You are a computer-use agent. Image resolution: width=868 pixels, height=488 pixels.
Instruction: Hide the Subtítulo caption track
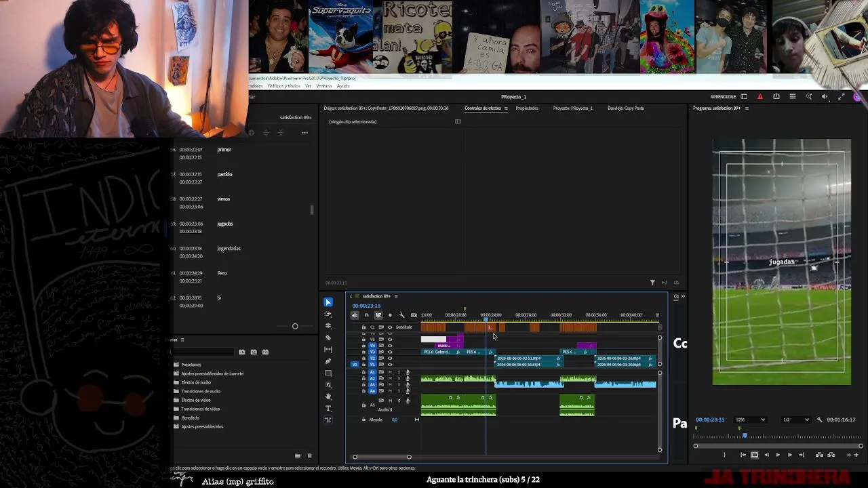[389, 327]
